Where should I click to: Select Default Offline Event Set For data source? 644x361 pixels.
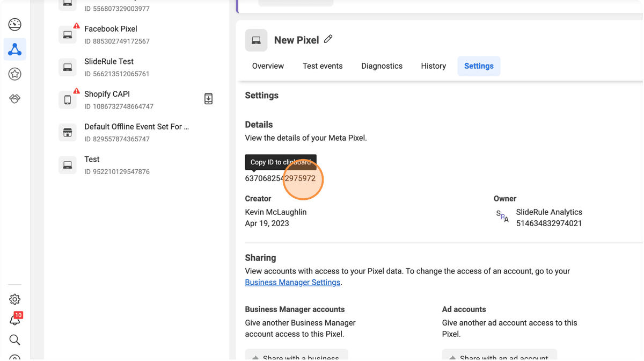tap(136, 127)
